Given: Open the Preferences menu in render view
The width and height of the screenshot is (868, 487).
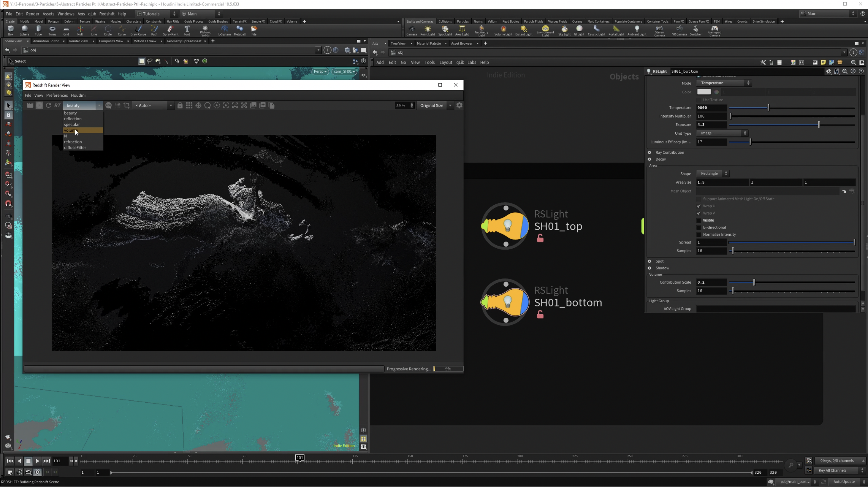Looking at the screenshot, I should [57, 95].
